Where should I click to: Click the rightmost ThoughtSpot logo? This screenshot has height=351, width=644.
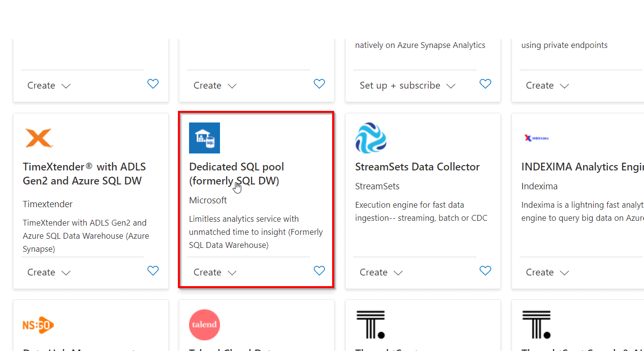click(537, 325)
